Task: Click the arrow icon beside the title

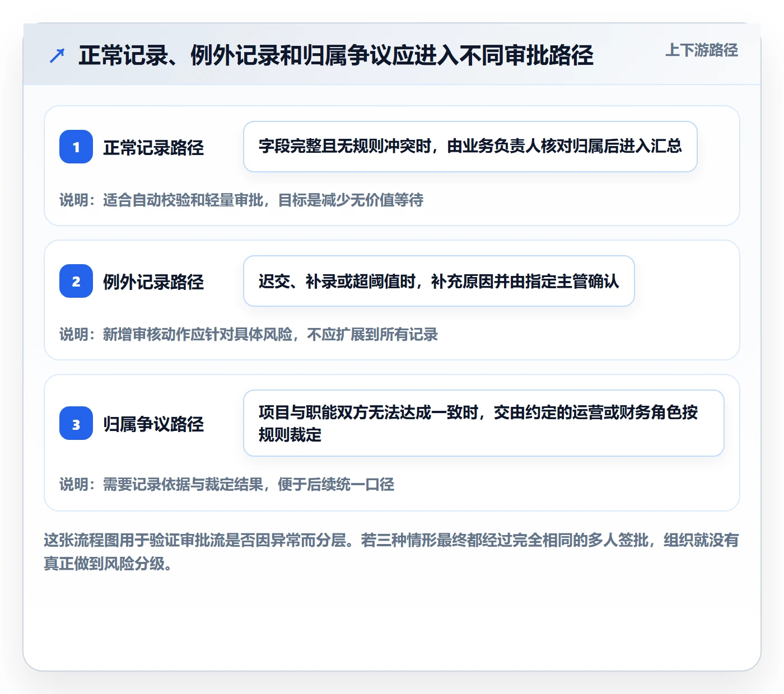Action: (x=57, y=55)
